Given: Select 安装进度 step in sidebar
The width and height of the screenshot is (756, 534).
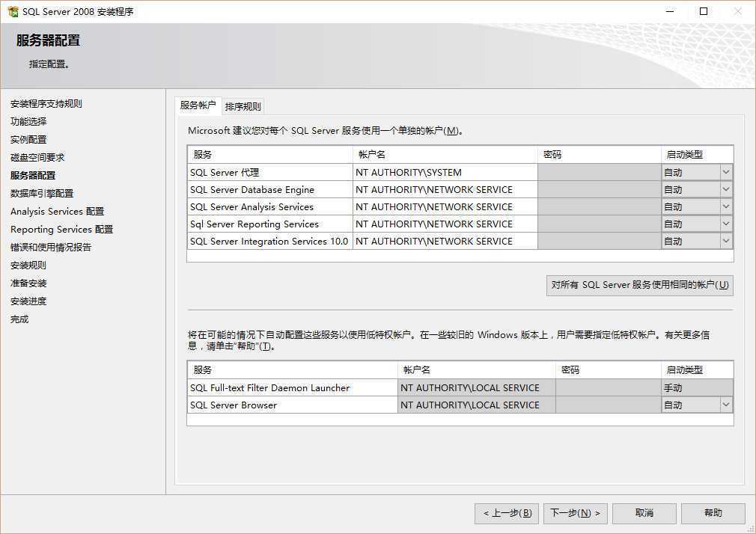Looking at the screenshot, I should point(28,301).
